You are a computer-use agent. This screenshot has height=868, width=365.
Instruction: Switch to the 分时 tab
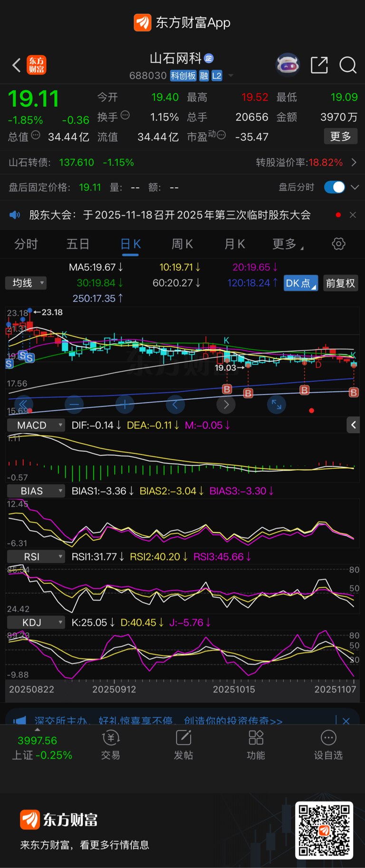click(x=26, y=244)
